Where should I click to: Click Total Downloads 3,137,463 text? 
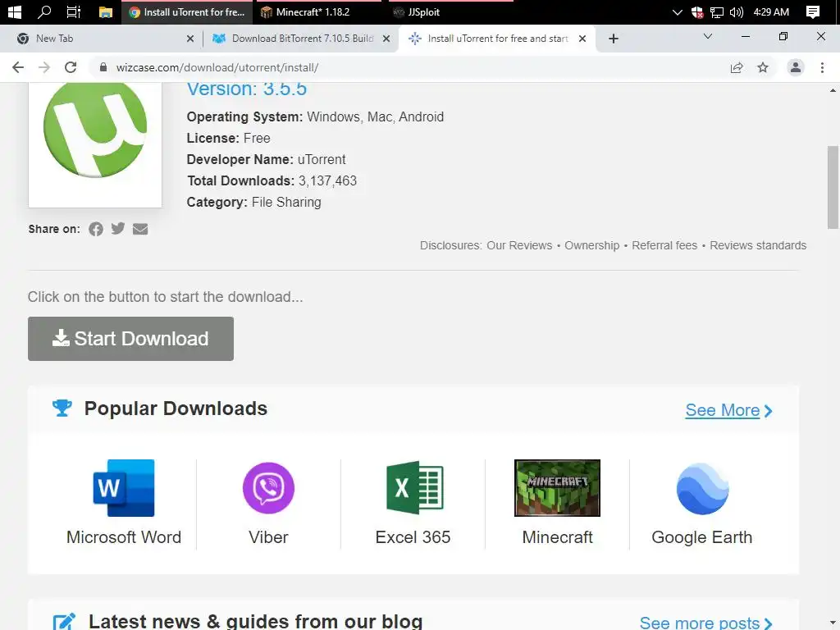coord(272,181)
